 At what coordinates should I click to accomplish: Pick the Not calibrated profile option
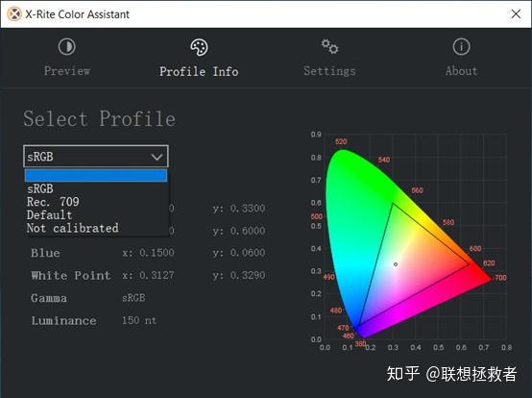(73, 228)
